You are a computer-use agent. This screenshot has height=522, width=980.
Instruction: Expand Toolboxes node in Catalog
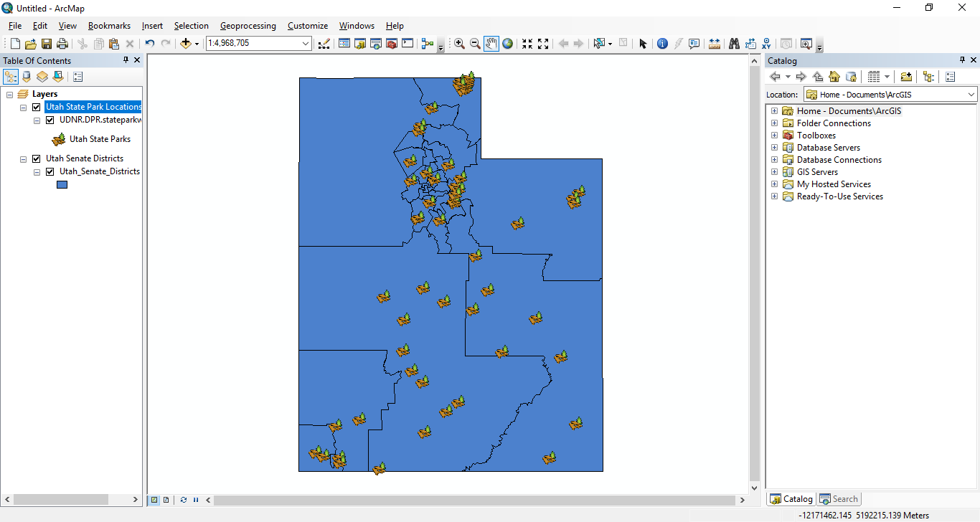point(774,136)
